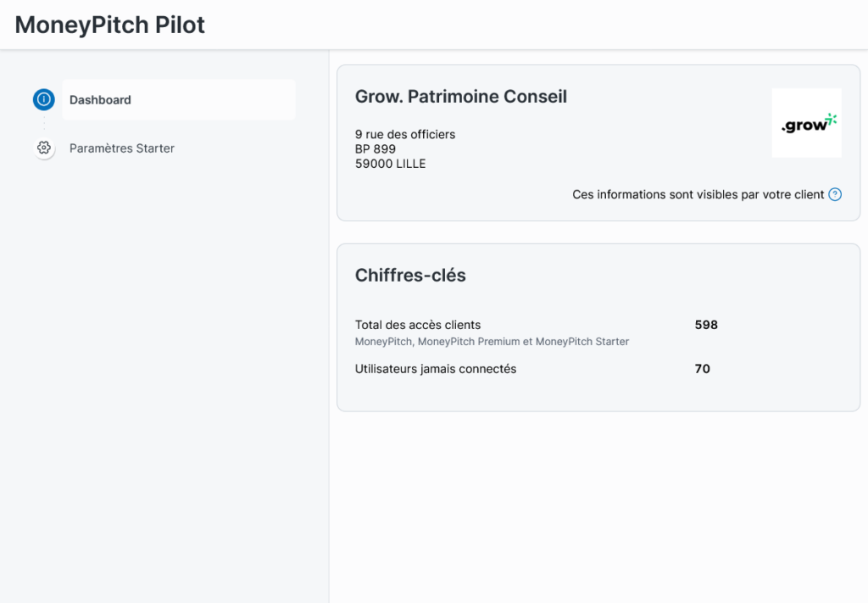Open the Dashboard menu item
Screen dimensions: 868x603
pos(100,100)
